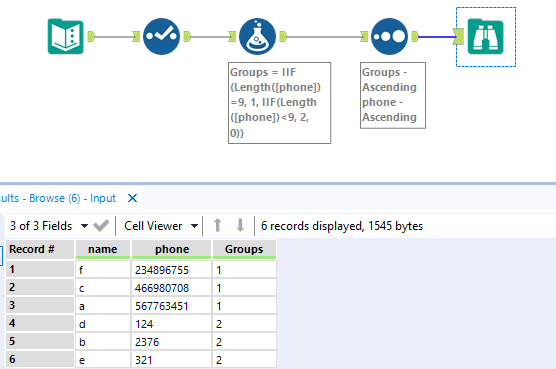Click name cell 'b'
The width and height of the screenshot is (556, 369).
point(103,342)
